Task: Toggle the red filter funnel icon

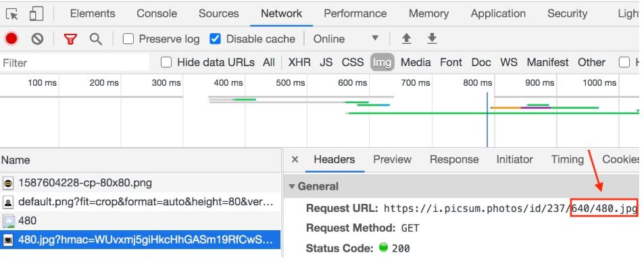Action: point(71,39)
